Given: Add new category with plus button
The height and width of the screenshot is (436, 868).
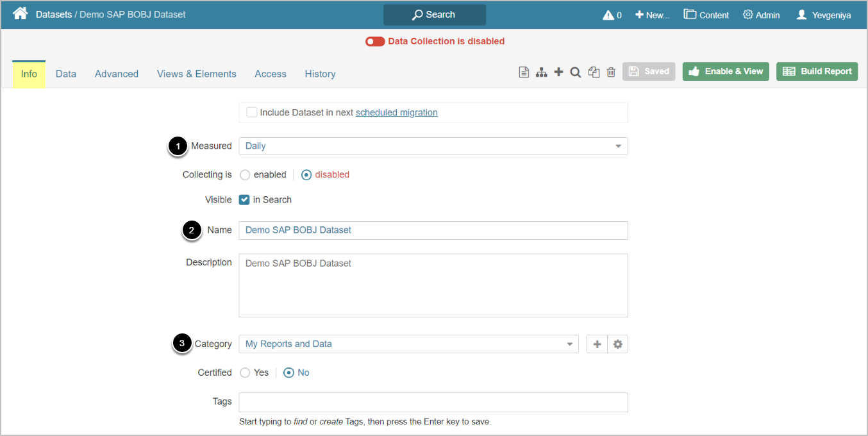Looking at the screenshot, I should pyautogui.click(x=597, y=344).
